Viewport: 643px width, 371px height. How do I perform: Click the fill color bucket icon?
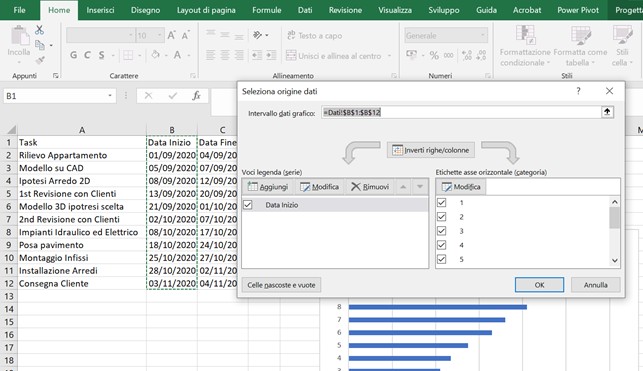[155, 55]
